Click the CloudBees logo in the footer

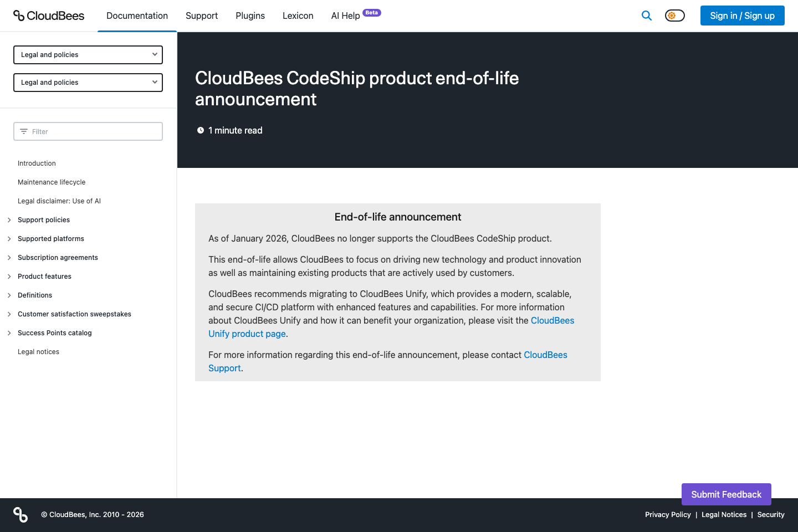pos(21,514)
